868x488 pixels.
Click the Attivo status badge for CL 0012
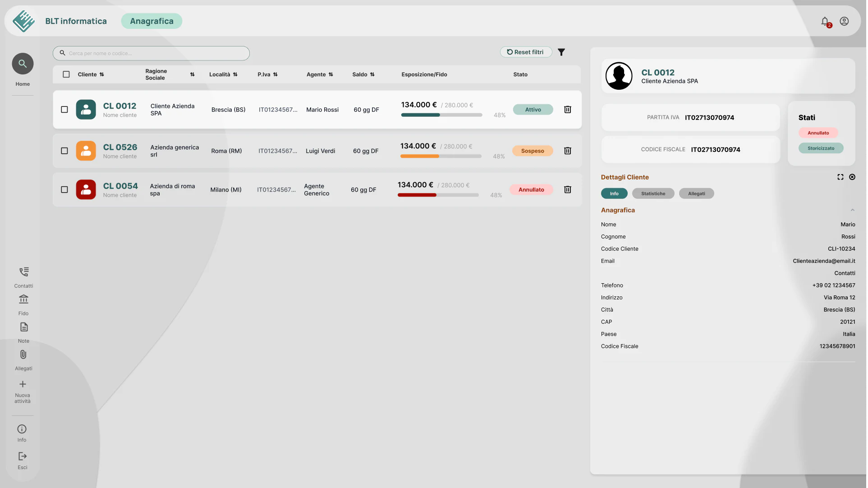(x=533, y=110)
